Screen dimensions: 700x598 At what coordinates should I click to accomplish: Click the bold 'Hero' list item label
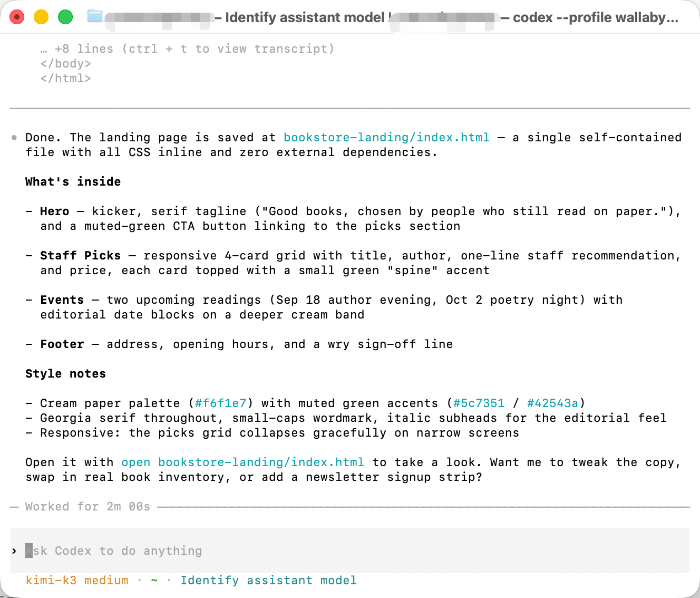point(55,211)
